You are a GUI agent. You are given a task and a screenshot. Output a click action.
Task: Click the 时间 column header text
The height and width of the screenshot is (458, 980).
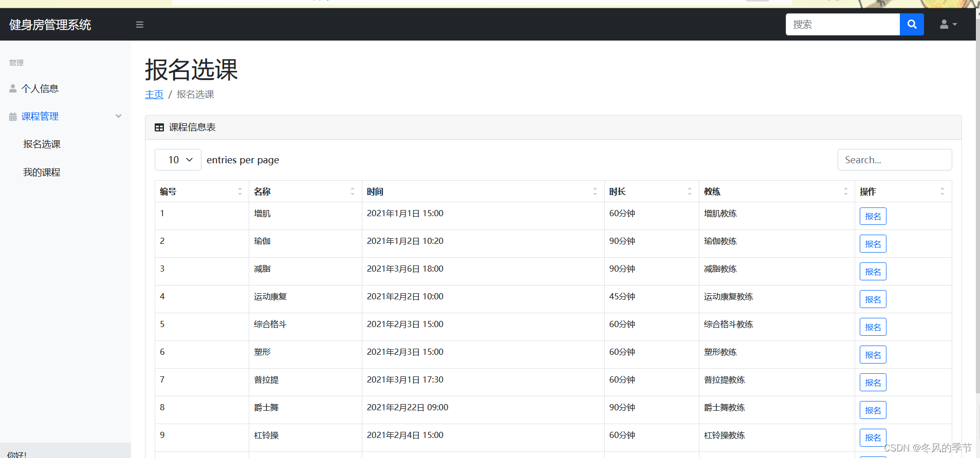coord(375,192)
